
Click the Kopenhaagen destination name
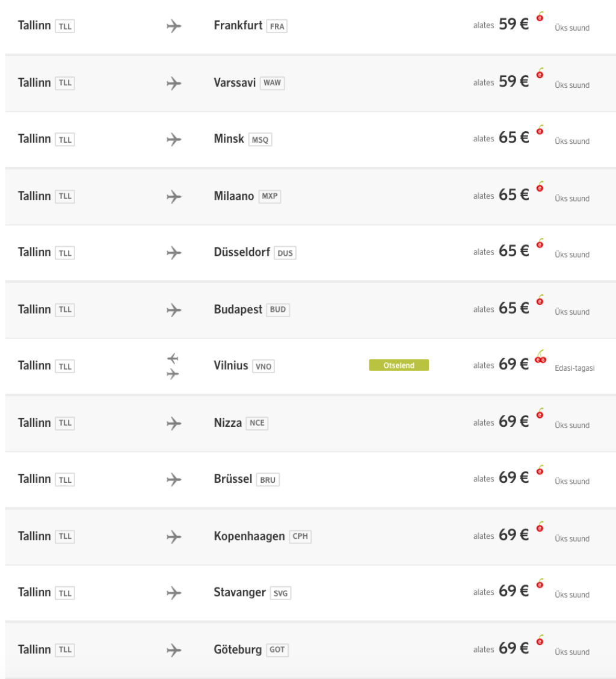pyautogui.click(x=249, y=536)
